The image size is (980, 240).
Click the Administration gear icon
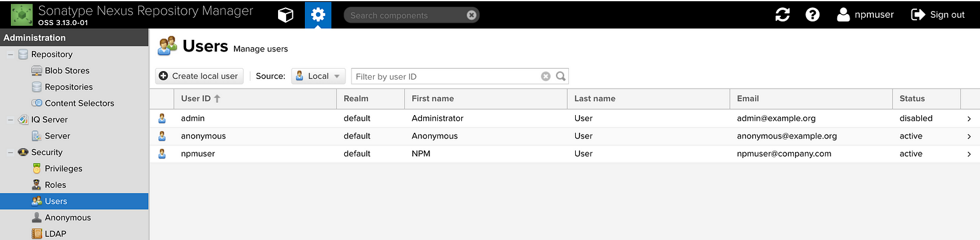pyautogui.click(x=318, y=15)
